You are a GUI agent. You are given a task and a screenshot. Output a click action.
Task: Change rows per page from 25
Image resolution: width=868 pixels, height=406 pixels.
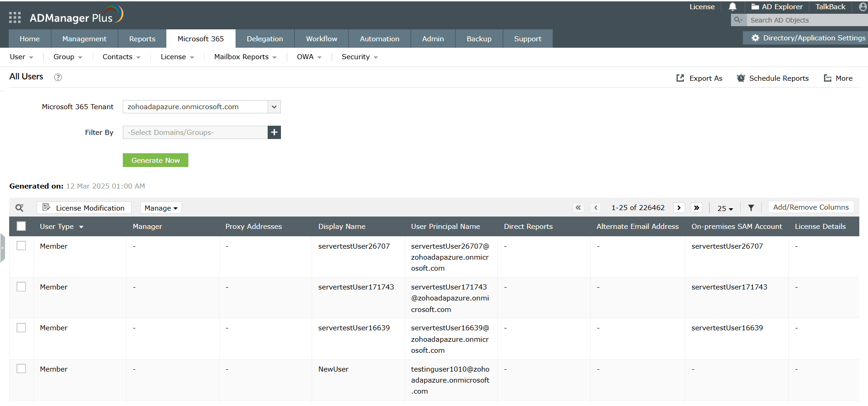point(725,208)
